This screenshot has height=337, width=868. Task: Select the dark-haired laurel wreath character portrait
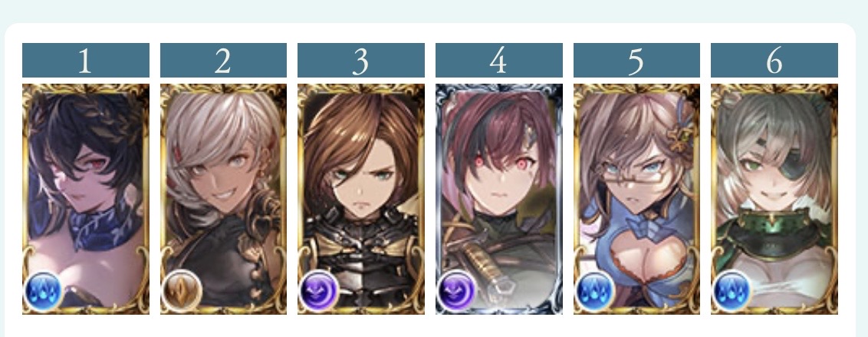pos(86,199)
